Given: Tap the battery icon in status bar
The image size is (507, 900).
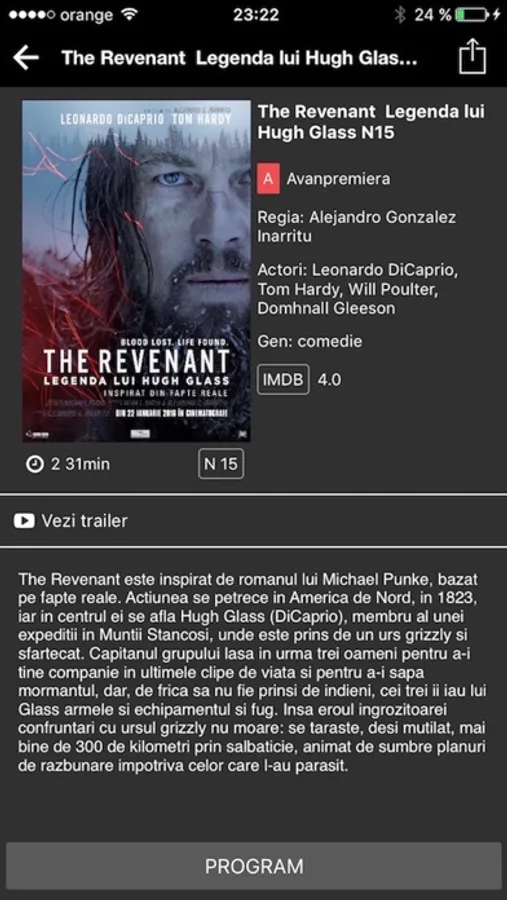Looking at the screenshot, I should click(x=474, y=15).
